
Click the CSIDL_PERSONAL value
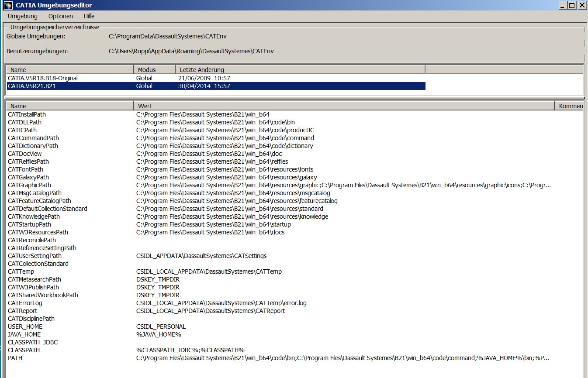click(x=161, y=326)
